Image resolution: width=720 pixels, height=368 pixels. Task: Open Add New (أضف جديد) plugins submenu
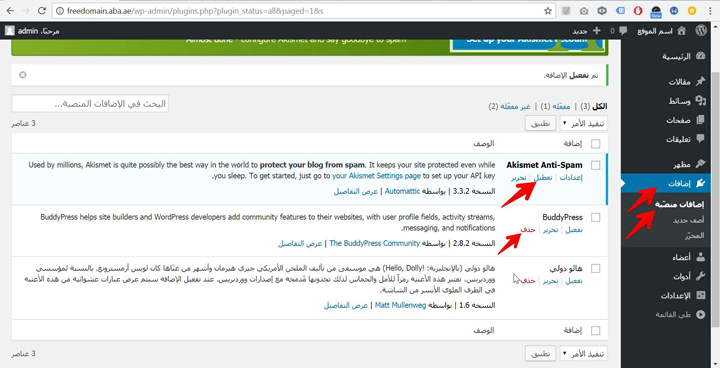coord(688,221)
